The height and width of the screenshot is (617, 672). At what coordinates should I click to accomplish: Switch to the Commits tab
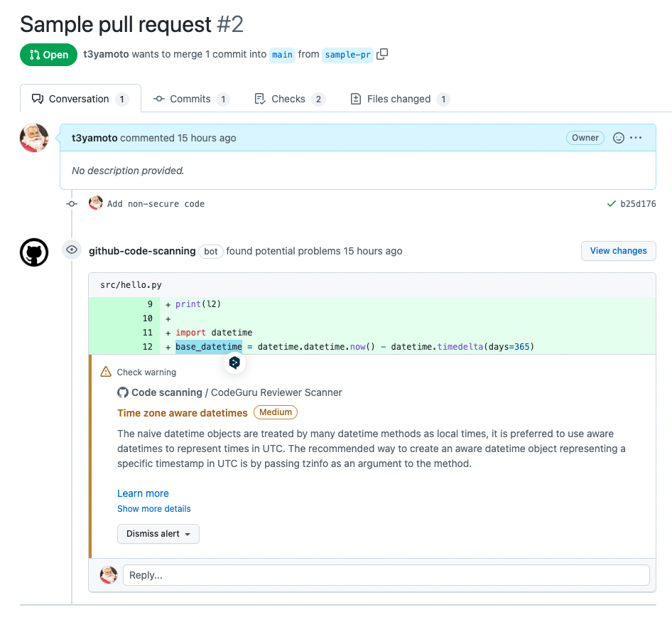point(191,99)
